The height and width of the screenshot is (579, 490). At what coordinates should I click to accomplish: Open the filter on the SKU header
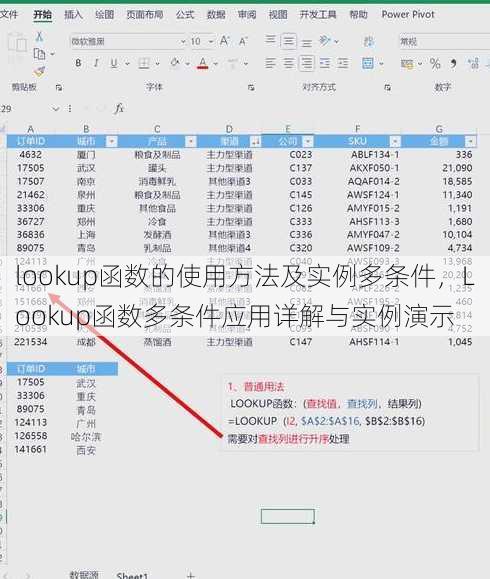(395, 141)
